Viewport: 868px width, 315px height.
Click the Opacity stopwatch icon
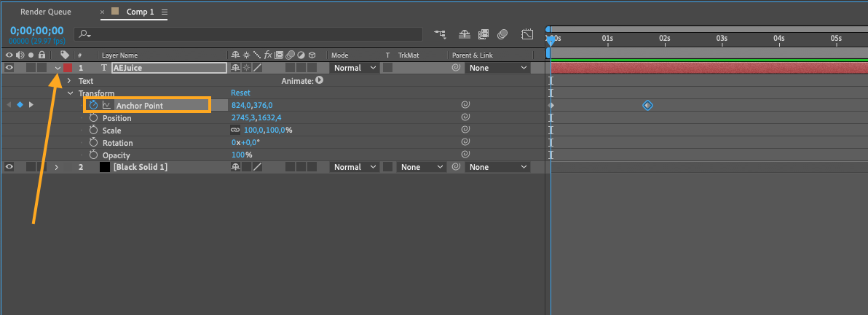93,155
